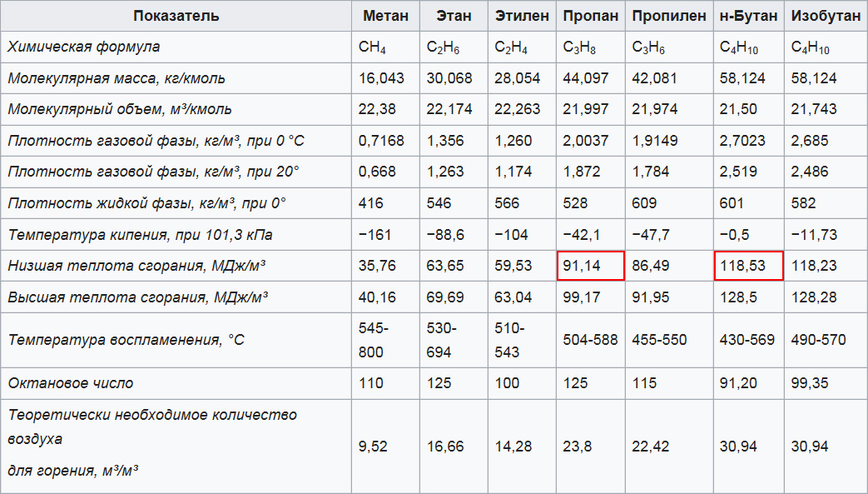Click the "Химическая формула" row label

84,47
